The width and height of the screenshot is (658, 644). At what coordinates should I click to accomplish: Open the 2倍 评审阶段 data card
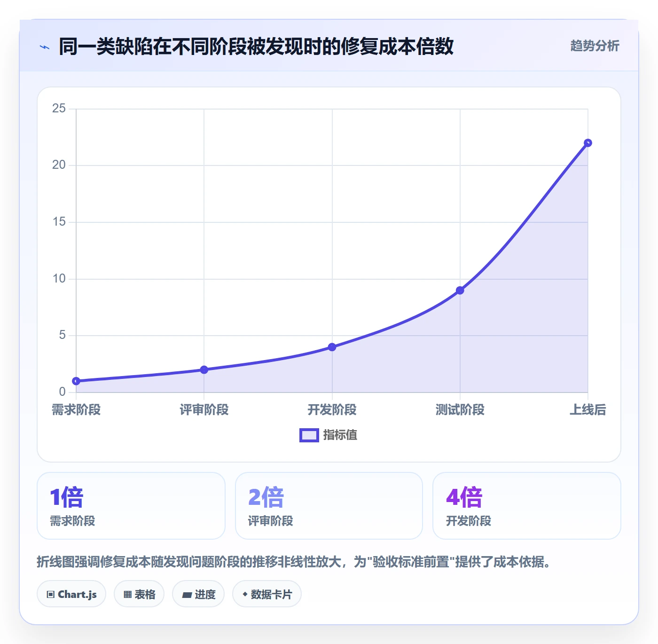[329, 506]
